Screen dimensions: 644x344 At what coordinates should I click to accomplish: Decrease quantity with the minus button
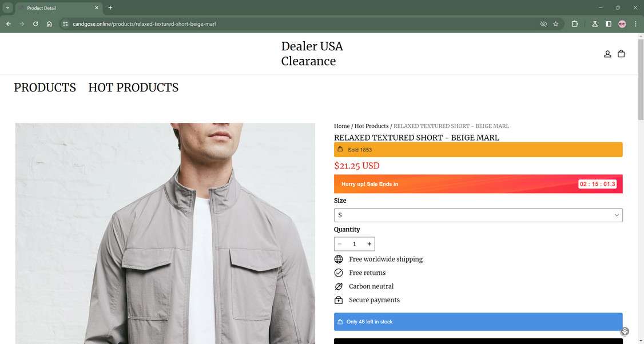click(340, 244)
